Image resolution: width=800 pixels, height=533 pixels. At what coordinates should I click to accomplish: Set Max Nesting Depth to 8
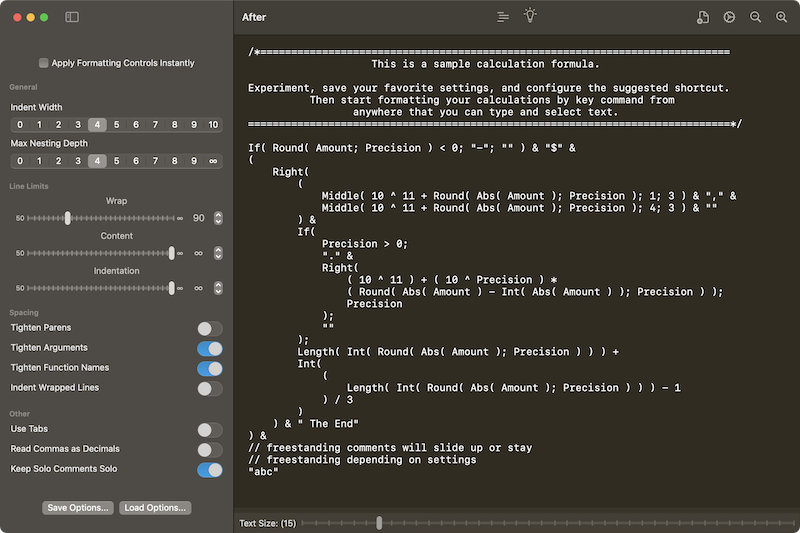pyautogui.click(x=174, y=161)
